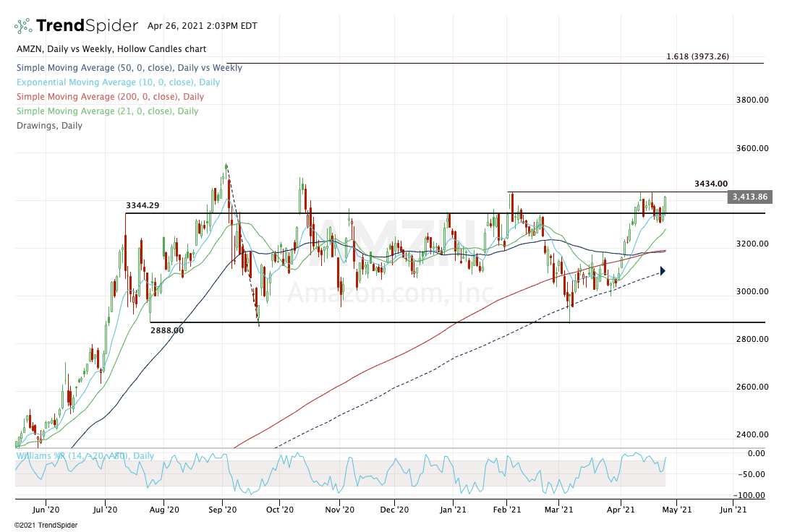Click the 2888.00 support level label
787x532 pixels.
tap(167, 330)
